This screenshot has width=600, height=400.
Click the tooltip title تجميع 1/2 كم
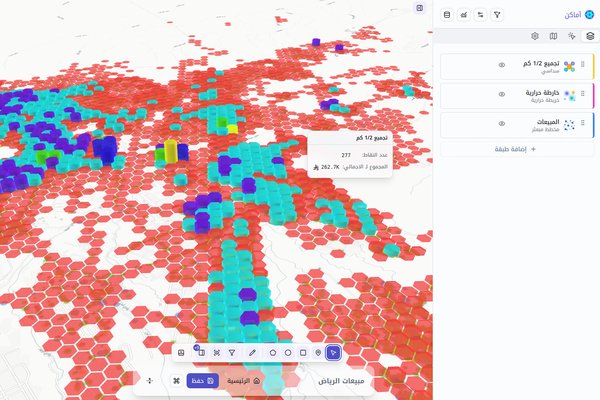[x=372, y=137]
